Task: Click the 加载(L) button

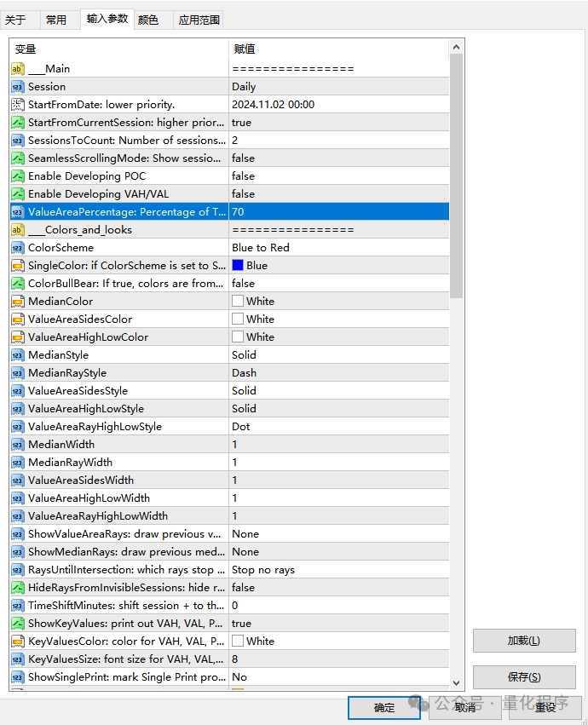Action: click(x=524, y=641)
